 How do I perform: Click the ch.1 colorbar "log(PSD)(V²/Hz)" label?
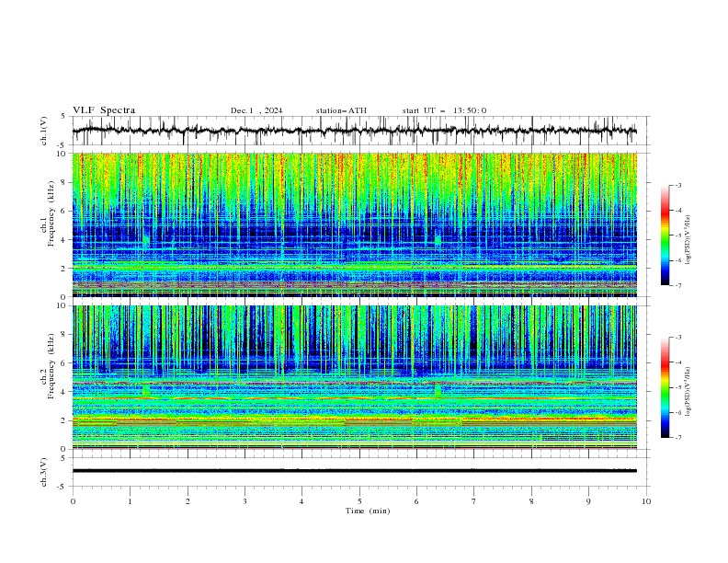pos(688,240)
